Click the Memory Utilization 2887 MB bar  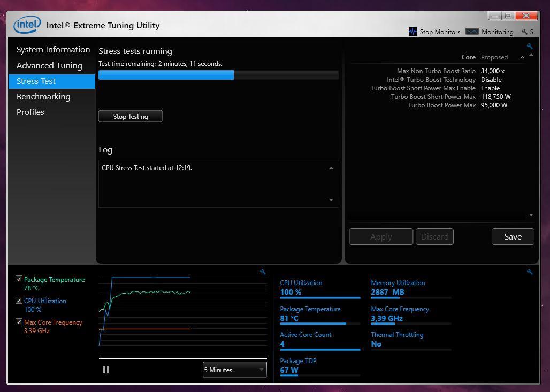(x=411, y=298)
